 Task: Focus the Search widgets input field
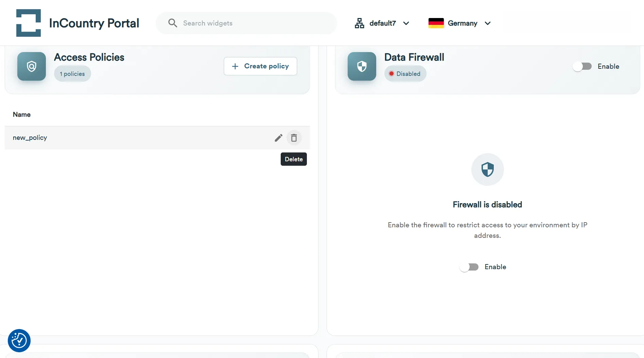point(246,23)
